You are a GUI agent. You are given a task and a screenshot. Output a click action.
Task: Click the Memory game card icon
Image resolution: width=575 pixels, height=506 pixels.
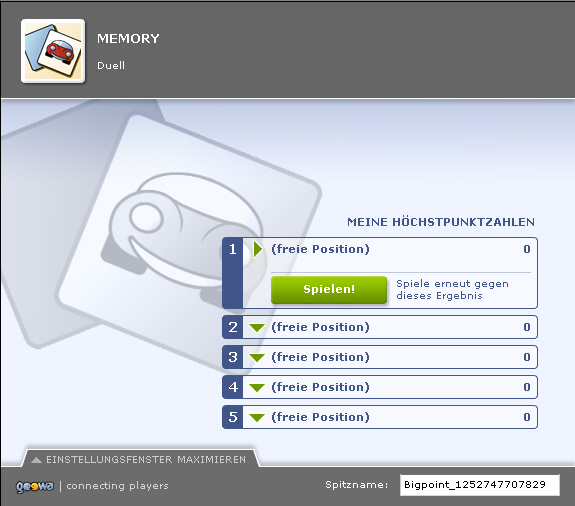(53, 51)
